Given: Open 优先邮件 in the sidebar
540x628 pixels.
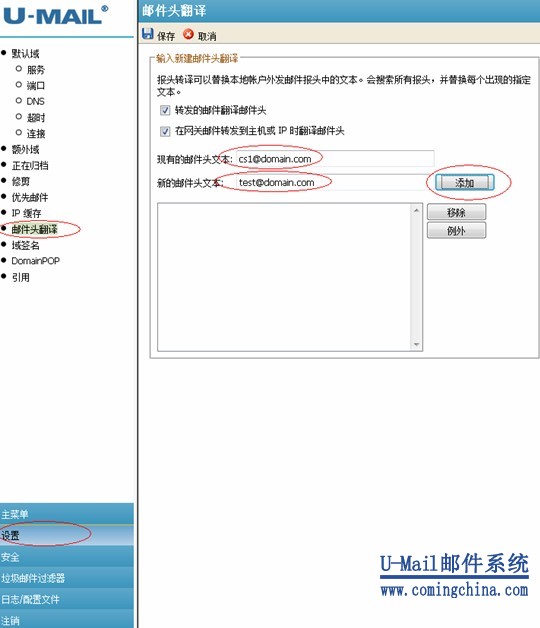Looking at the screenshot, I should pyautogui.click(x=30, y=197).
